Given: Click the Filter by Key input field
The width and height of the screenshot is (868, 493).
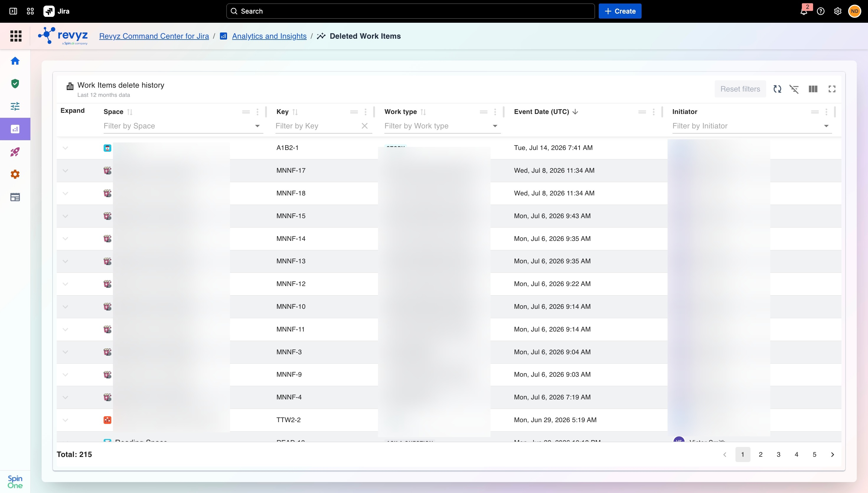Looking at the screenshot, I should point(317,126).
